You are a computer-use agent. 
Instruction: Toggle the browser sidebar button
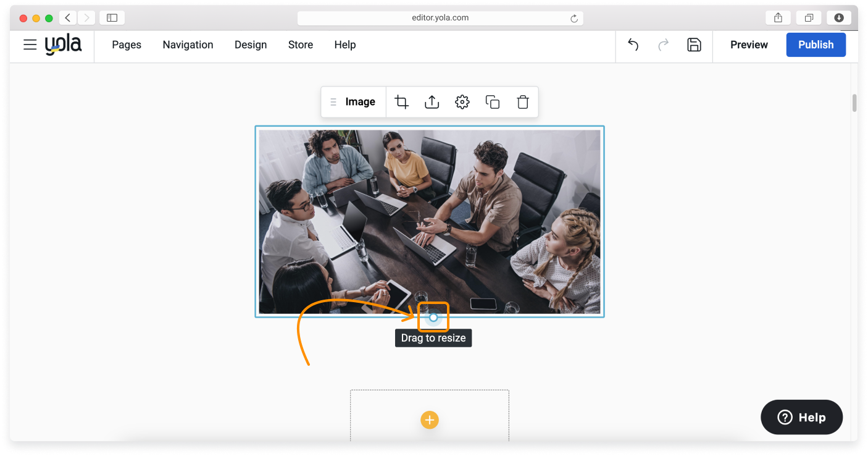coord(112,18)
